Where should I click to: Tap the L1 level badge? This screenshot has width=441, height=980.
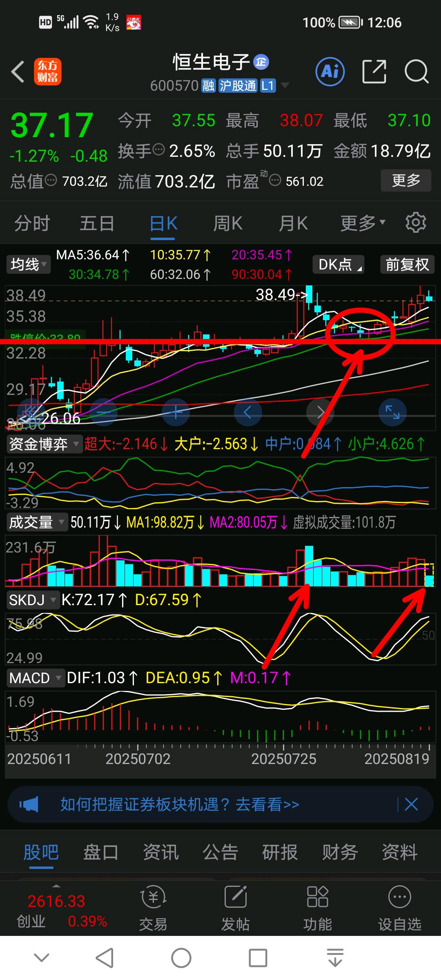(267, 86)
